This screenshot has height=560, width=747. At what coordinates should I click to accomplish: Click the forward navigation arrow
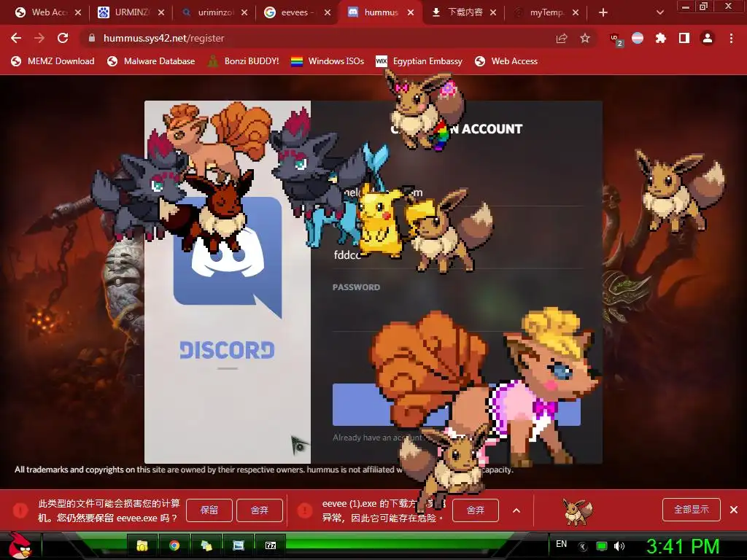(x=39, y=38)
